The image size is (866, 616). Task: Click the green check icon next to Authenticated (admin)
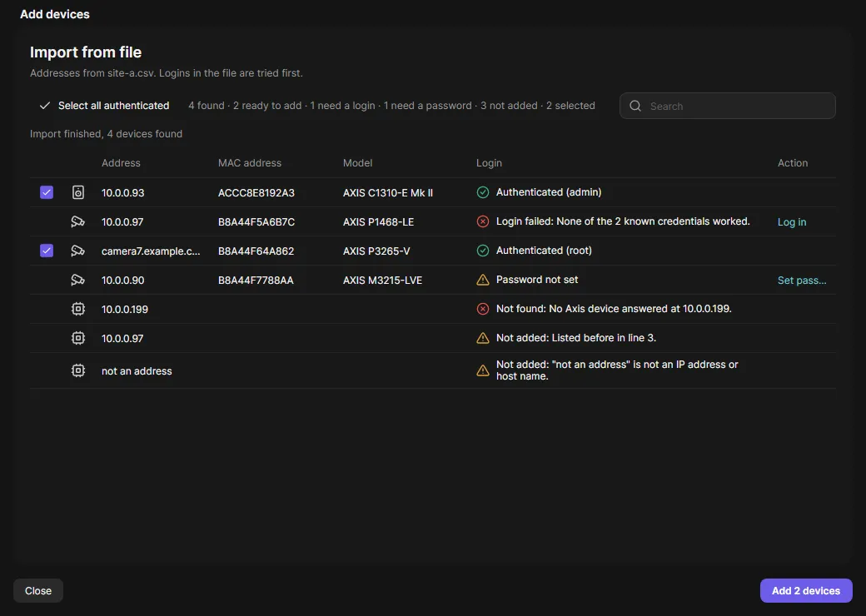[483, 192]
